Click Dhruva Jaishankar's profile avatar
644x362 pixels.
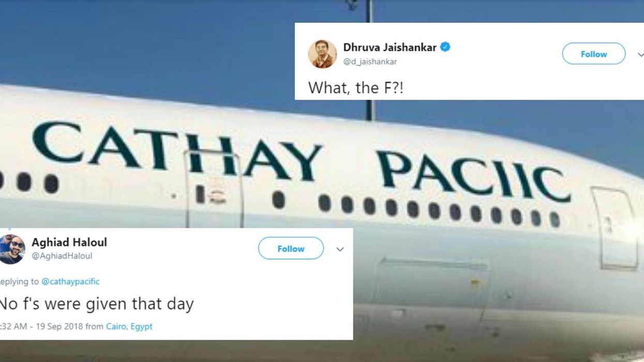(x=322, y=54)
